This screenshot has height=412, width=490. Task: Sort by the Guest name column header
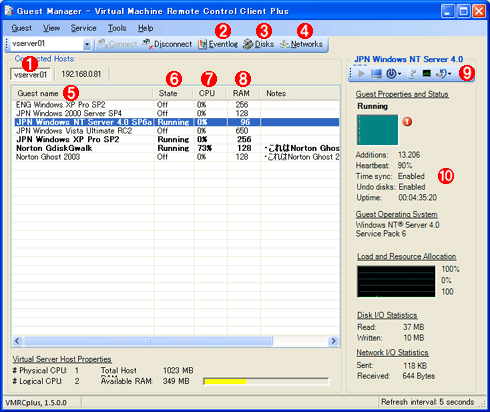tap(83, 93)
